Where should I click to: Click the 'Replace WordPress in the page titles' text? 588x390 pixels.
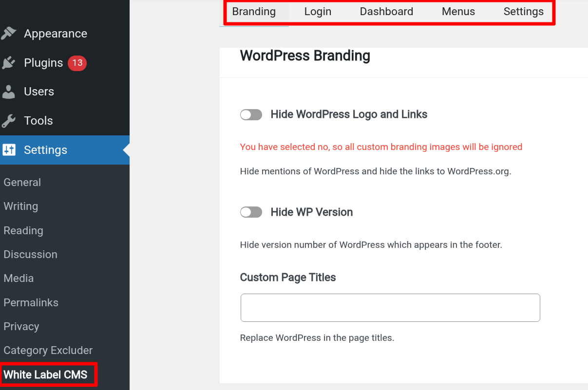317,338
